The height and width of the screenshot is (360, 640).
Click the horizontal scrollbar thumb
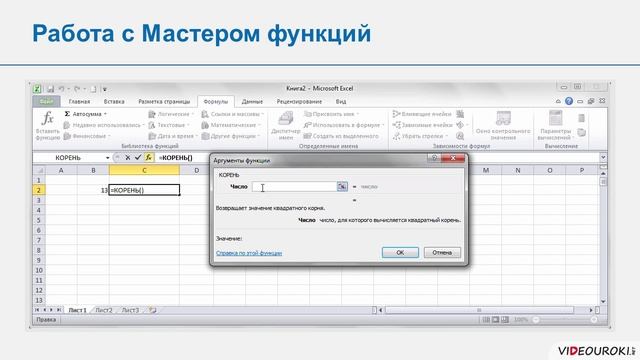[x=479, y=310]
